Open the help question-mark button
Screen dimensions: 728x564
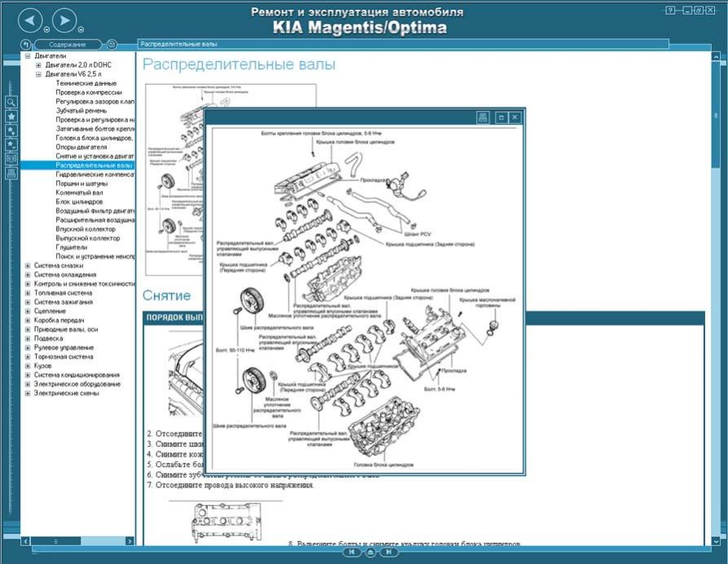[x=670, y=11]
